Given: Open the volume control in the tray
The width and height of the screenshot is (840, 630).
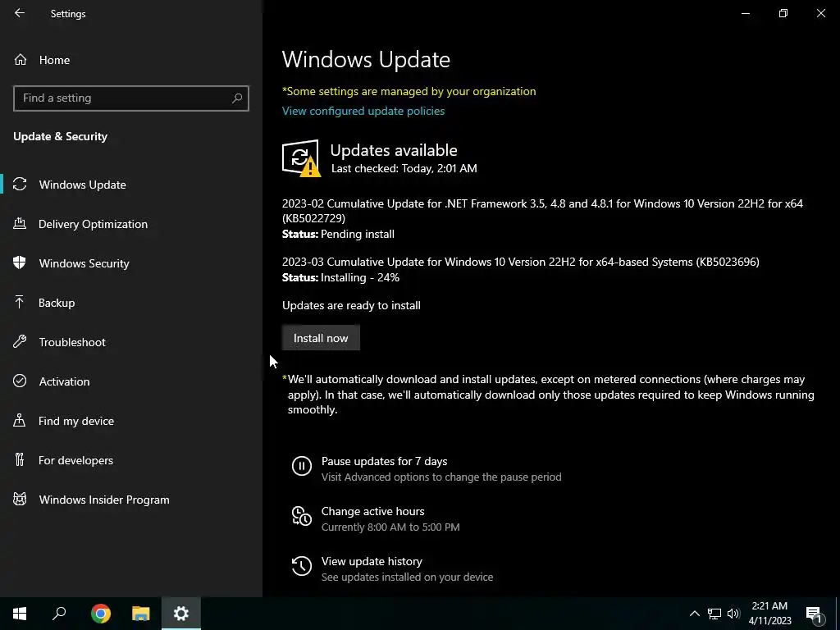Looking at the screenshot, I should [x=733, y=614].
